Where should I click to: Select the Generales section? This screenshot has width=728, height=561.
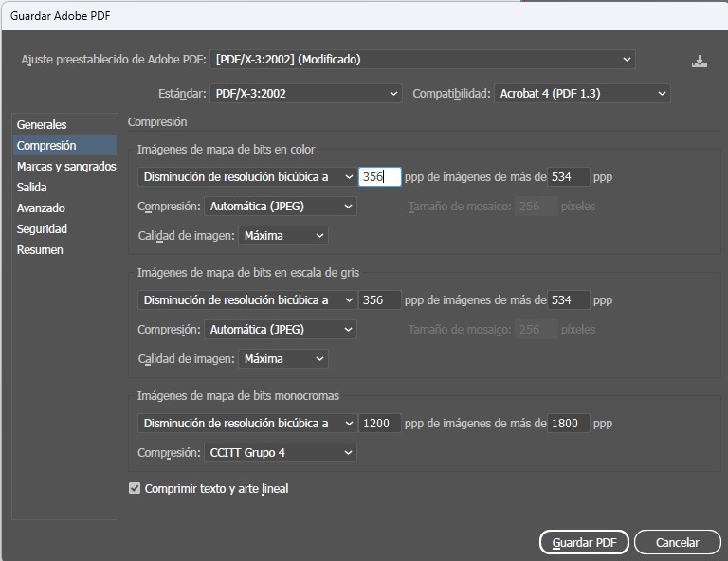tap(42, 125)
